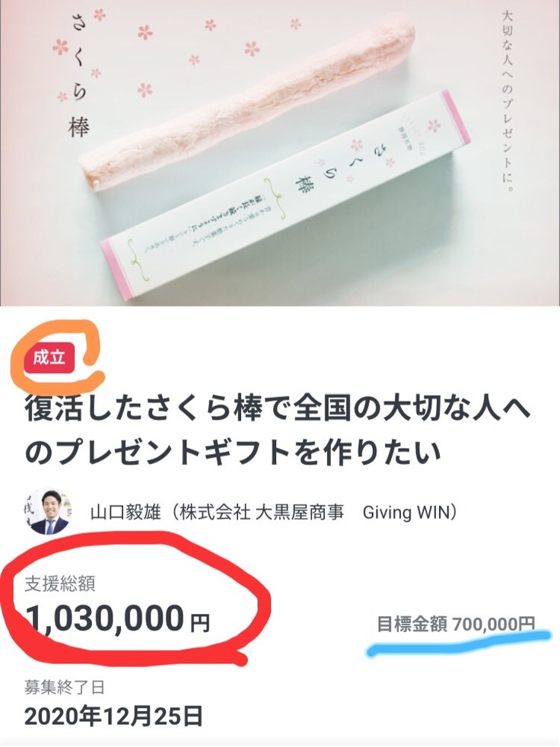Click the vertical さくら棒 title in the banner
The width and height of the screenshot is (560, 747).
point(79,75)
